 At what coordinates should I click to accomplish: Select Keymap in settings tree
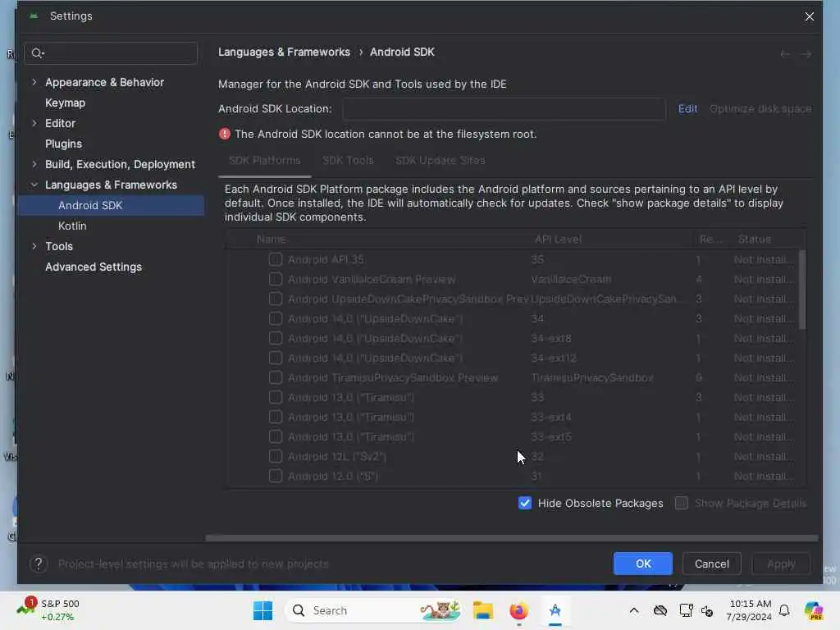66,103
